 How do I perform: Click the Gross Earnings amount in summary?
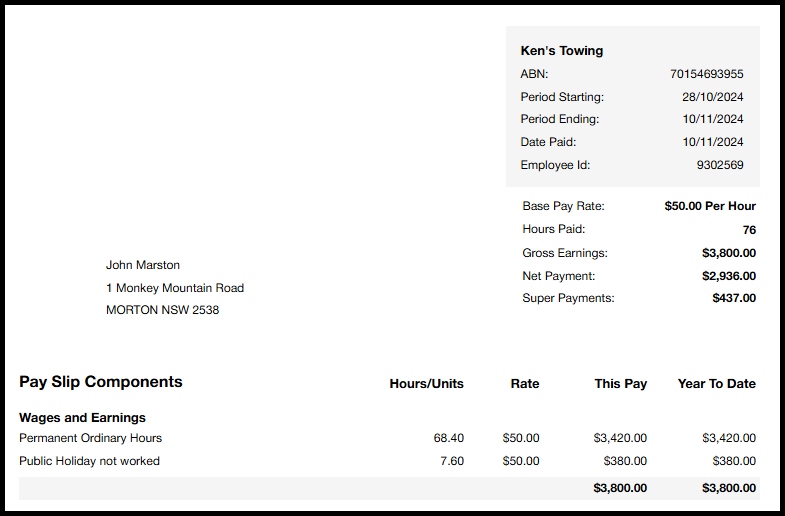728,253
